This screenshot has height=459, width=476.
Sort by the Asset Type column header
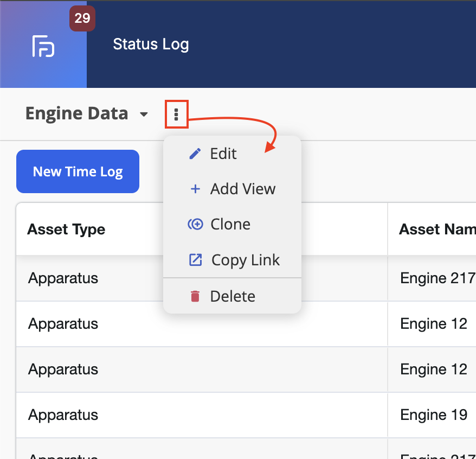[66, 229]
